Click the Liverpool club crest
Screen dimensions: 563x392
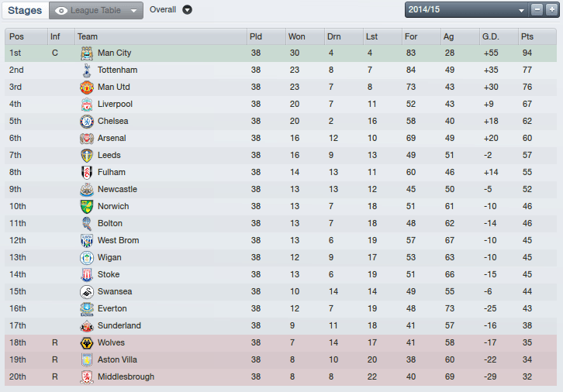point(86,105)
